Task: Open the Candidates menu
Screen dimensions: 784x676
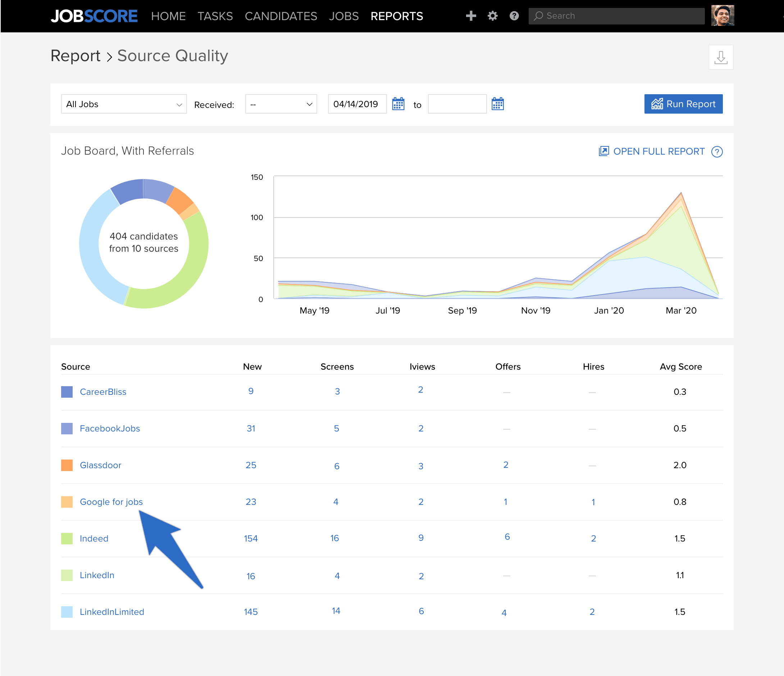Action: click(x=281, y=16)
